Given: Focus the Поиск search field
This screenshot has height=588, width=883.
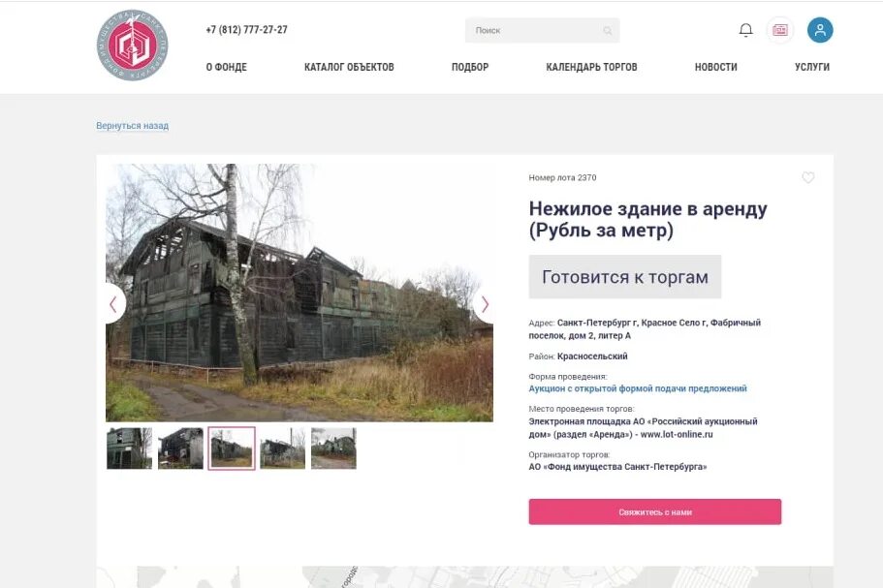Looking at the screenshot, I should [x=542, y=30].
